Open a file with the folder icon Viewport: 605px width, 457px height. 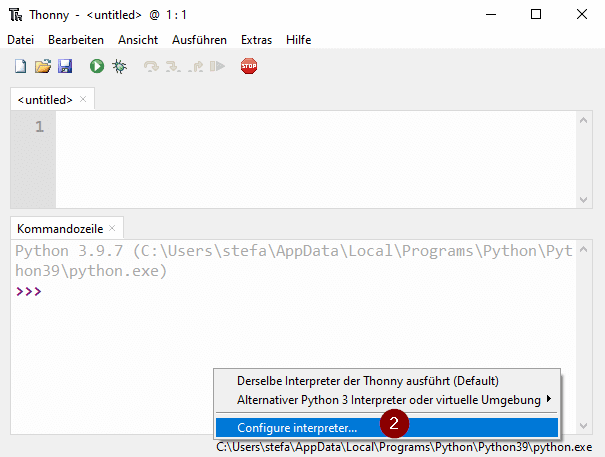(42, 67)
